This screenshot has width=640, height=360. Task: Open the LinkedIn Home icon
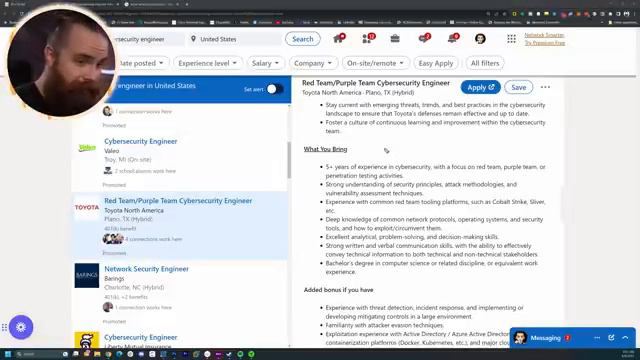[338, 38]
